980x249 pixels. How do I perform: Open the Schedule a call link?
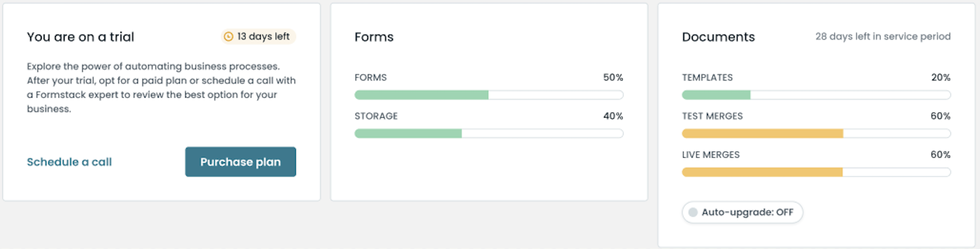pyautogui.click(x=69, y=162)
